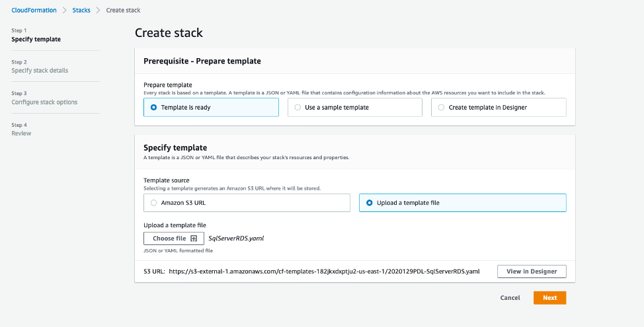Go to CloudFormation breadcrumb link
The width and height of the screenshot is (644, 327).
34,10
